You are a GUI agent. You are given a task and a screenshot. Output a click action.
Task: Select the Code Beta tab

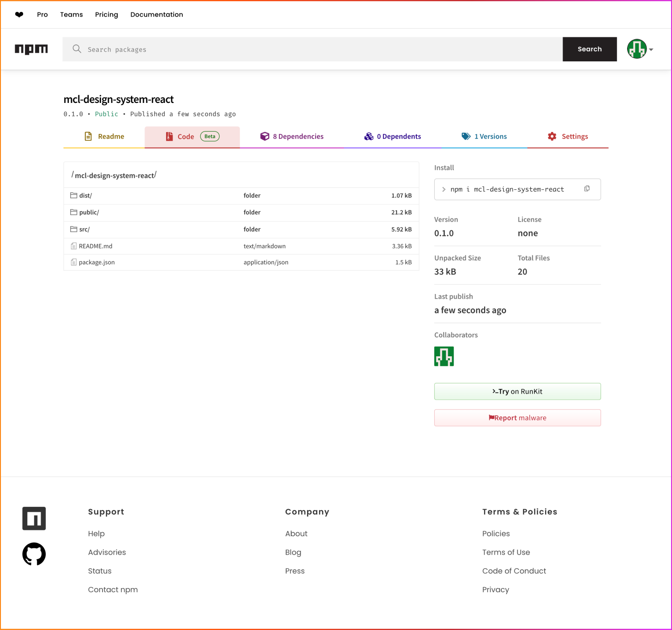[x=192, y=136]
